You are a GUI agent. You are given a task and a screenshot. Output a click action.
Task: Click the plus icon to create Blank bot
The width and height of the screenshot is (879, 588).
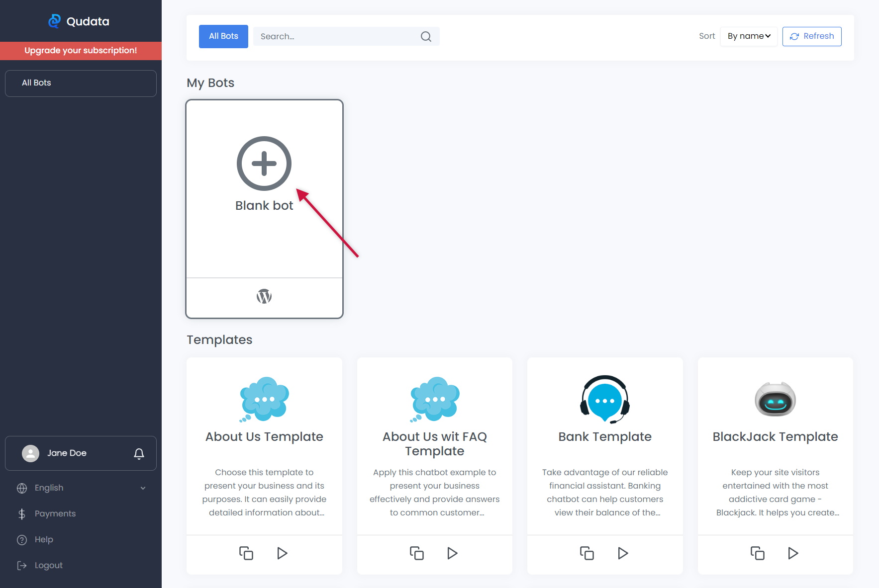pos(264,164)
